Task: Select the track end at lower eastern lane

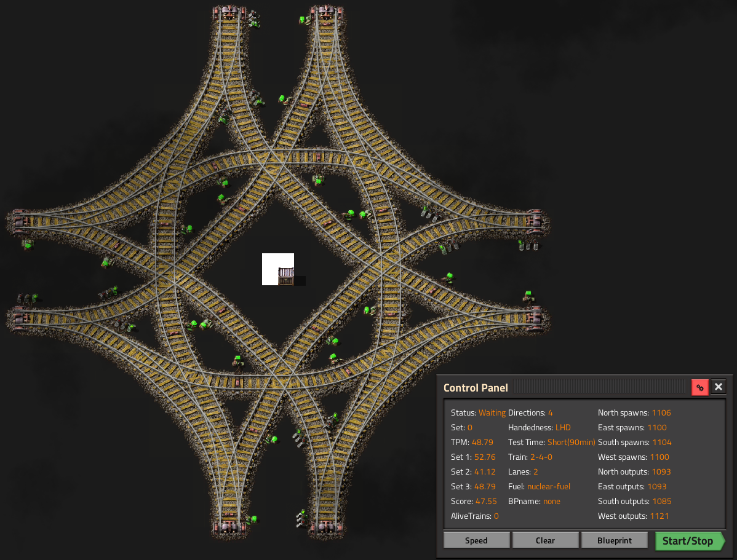Action: [x=535, y=318]
